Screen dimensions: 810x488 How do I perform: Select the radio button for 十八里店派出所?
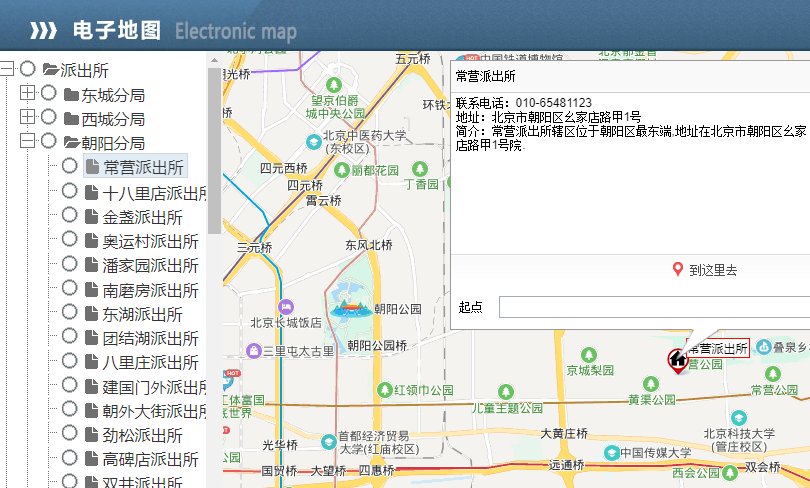pos(70,191)
